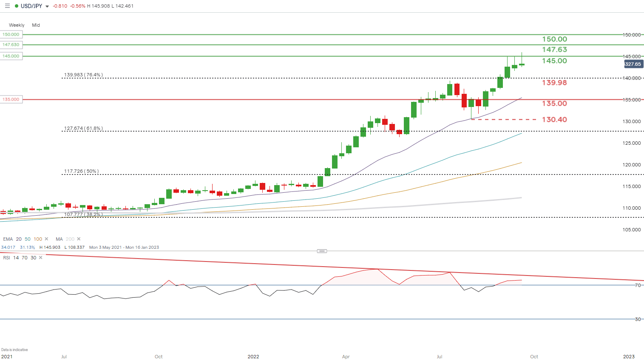The height and width of the screenshot is (360, 644).
Task: Click the RSI 70 level axis label
Action: click(638, 285)
